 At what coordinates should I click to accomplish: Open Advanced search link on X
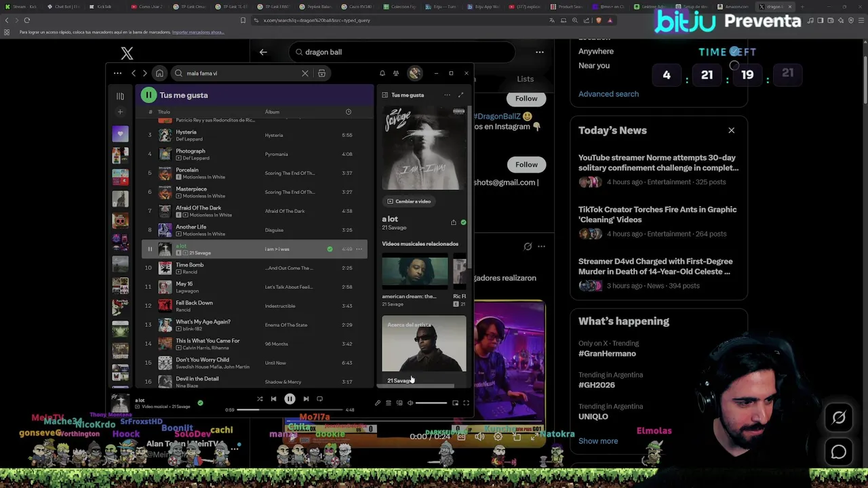(x=608, y=94)
